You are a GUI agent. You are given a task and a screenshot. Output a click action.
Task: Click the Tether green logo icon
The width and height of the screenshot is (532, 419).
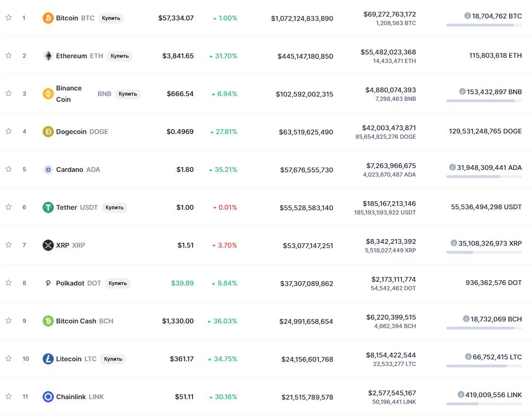click(48, 207)
